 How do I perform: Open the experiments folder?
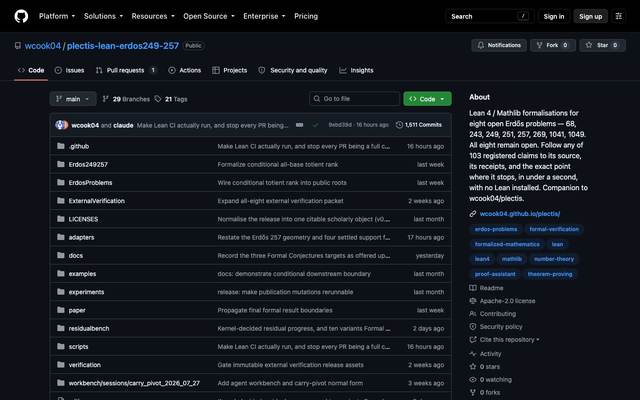[x=86, y=292]
